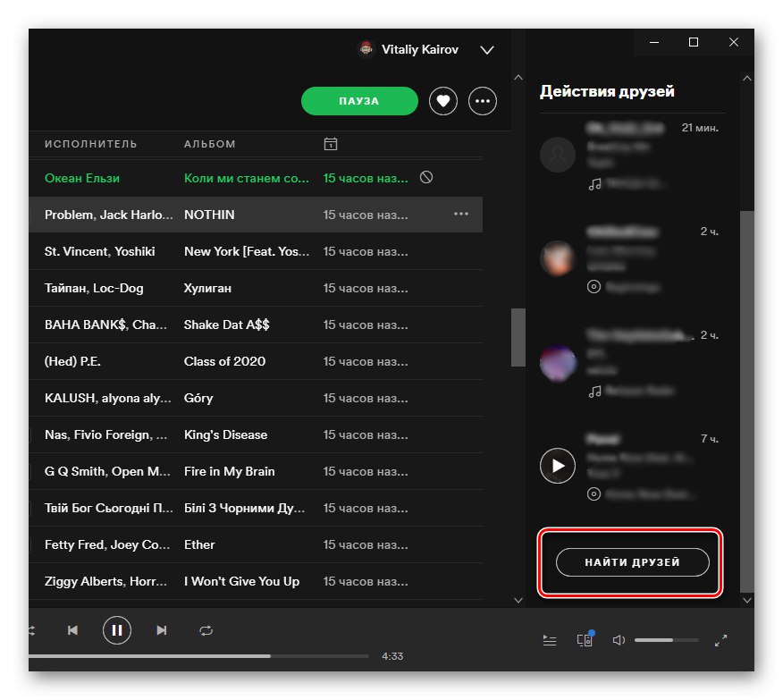
Task: Close the Spotify window
Action: click(x=734, y=42)
